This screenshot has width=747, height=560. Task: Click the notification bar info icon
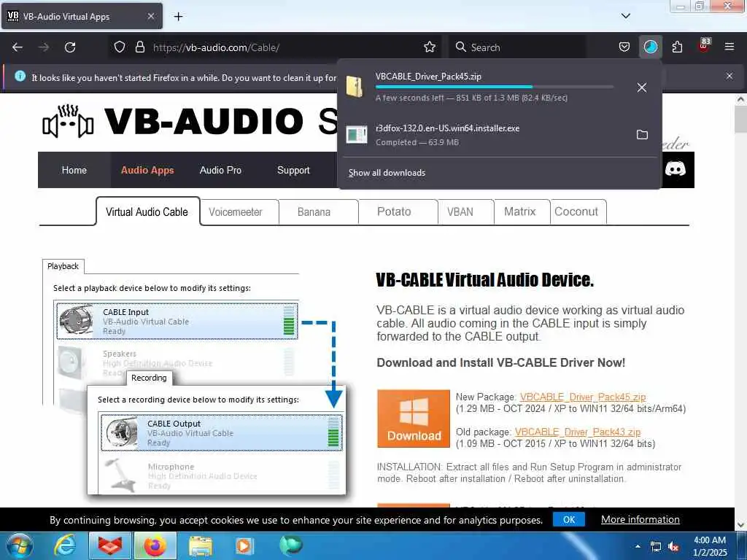coord(20,76)
